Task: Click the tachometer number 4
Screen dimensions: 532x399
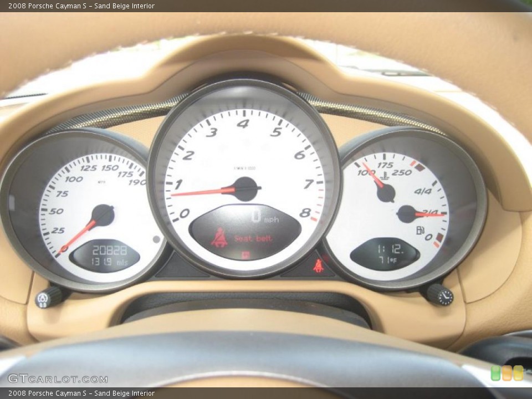Action: pyautogui.click(x=243, y=124)
